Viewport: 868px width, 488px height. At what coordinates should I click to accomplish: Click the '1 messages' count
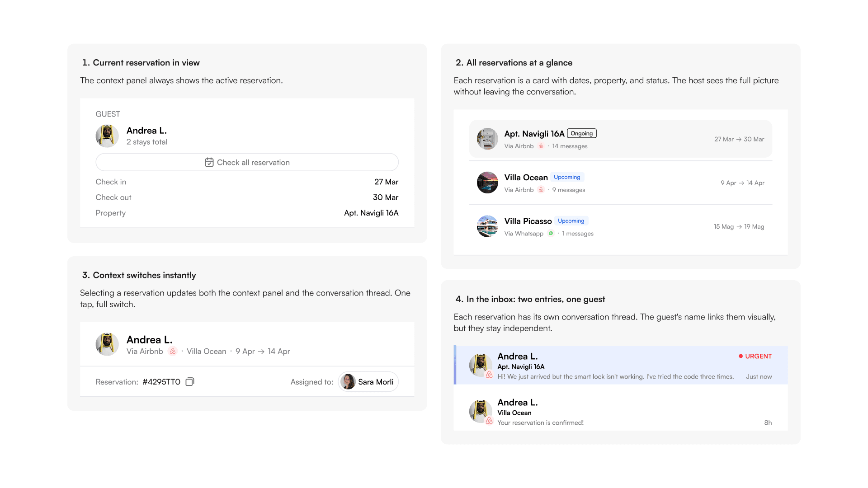pyautogui.click(x=578, y=234)
